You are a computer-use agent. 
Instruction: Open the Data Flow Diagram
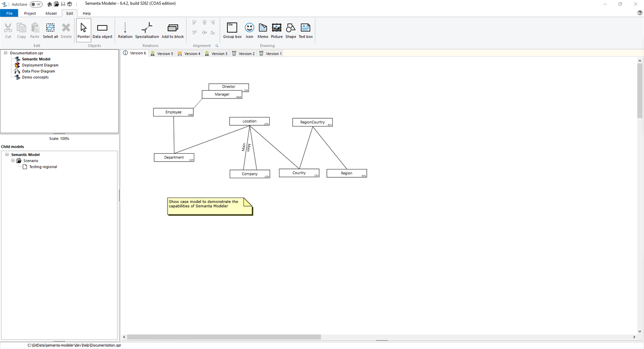[39, 71]
